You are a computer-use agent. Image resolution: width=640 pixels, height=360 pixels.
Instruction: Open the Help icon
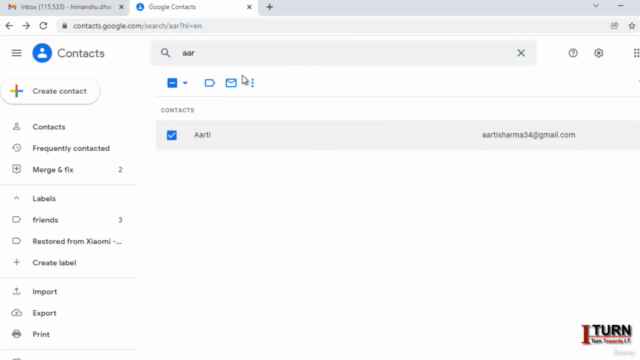573,53
